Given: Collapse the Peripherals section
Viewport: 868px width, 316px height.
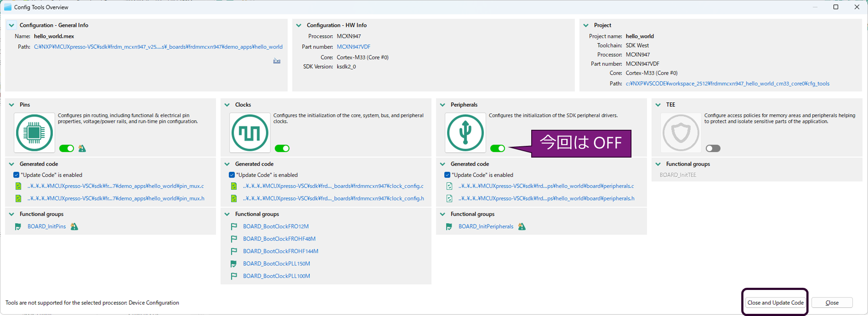Looking at the screenshot, I should pyautogui.click(x=443, y=105).
